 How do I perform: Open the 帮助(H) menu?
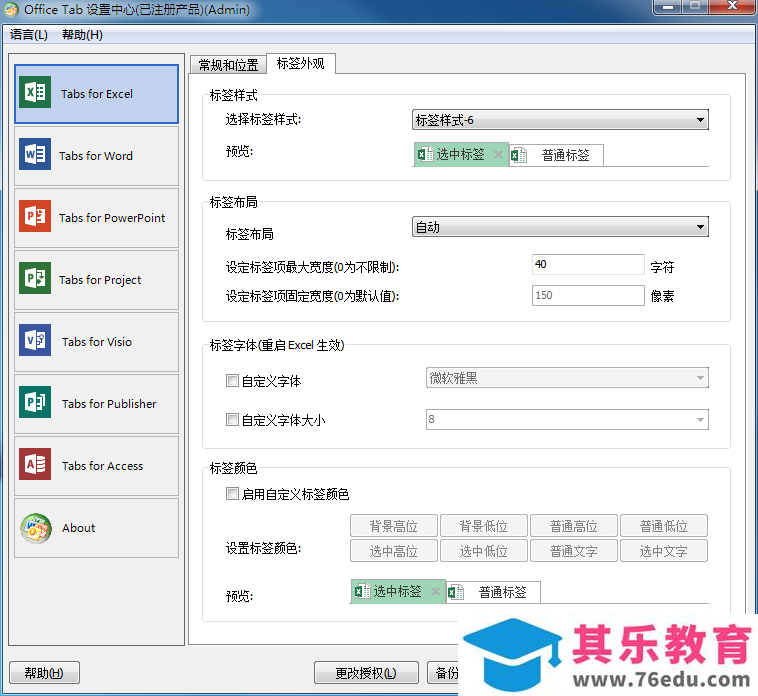click(x=82, y=35)
